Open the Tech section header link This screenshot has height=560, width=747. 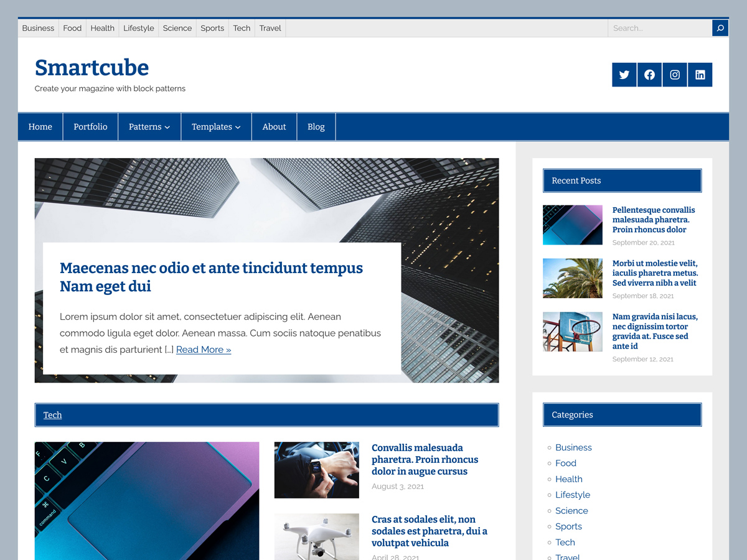pyautogui.click(x=52, y=415)
